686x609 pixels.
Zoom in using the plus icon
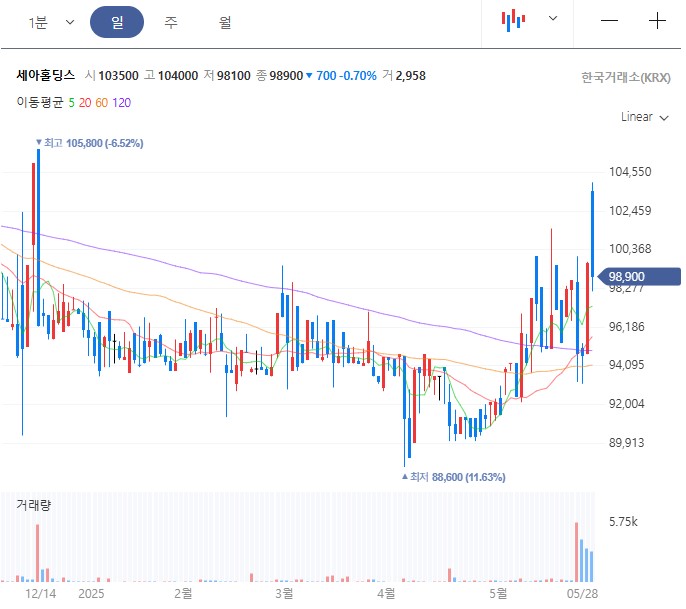point(657,21)
